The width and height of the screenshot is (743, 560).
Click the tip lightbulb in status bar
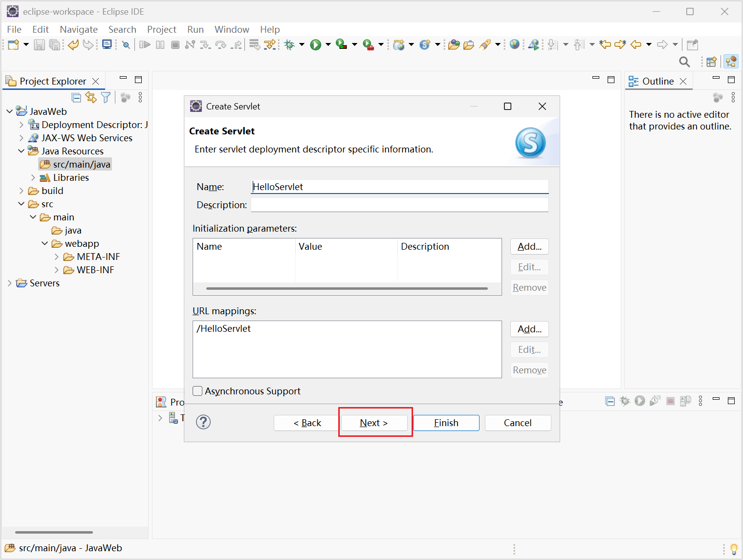(734, 549)
